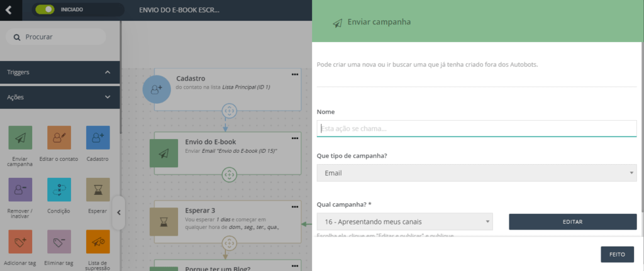Click the move handle below Esperar 3

pyautogui.click(x=229, y=243)
